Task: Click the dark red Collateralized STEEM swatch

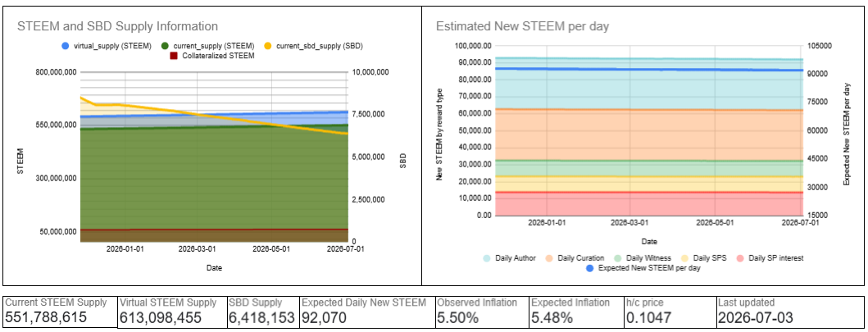Action: pyautogui.click(x=173, y=56)
